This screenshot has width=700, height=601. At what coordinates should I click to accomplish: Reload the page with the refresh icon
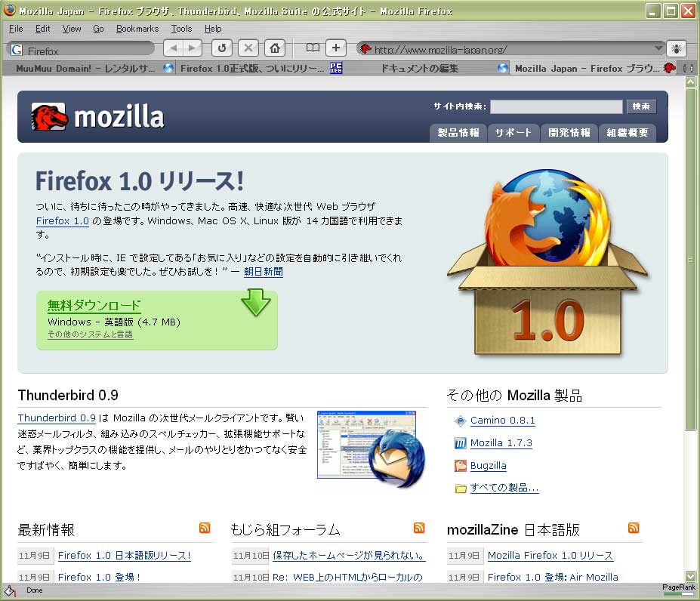click(x=222, y=48)
